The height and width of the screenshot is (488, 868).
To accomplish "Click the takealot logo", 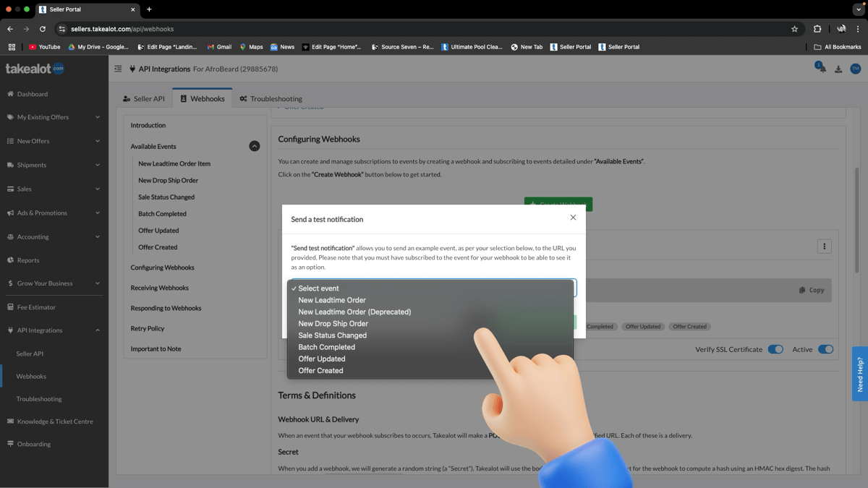I will coord(35,69).
